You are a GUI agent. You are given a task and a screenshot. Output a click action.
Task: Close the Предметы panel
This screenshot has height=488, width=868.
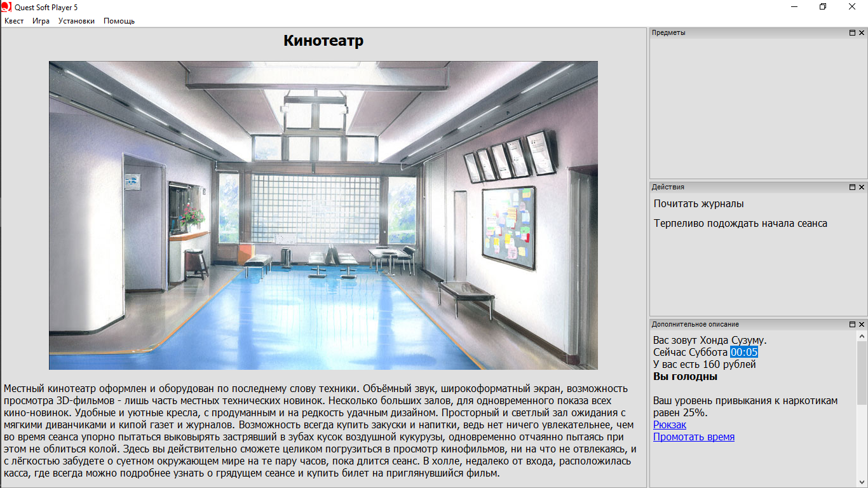(862, 32)
